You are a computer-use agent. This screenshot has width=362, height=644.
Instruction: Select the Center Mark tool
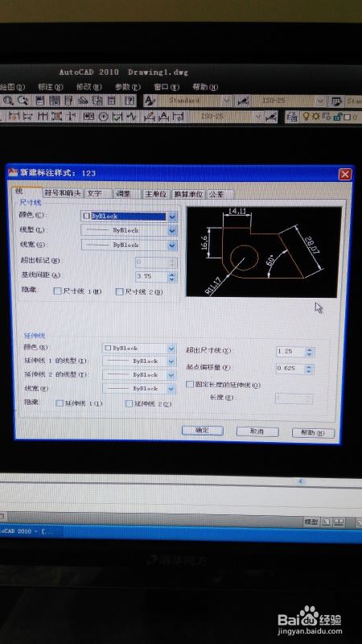[x=103, y=117]
